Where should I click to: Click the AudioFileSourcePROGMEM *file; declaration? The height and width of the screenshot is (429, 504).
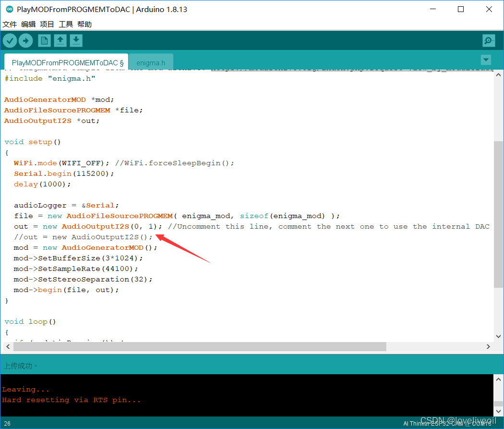[74, 110]
